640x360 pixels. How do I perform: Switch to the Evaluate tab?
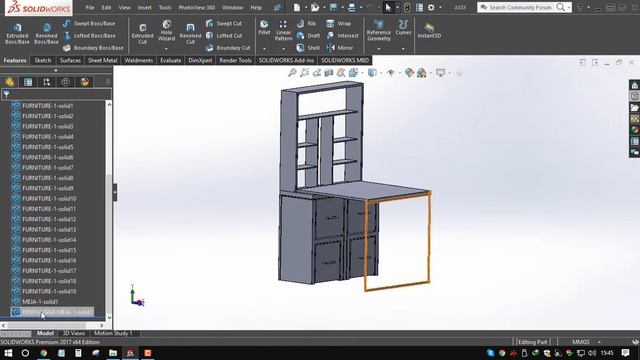[170, 60]
